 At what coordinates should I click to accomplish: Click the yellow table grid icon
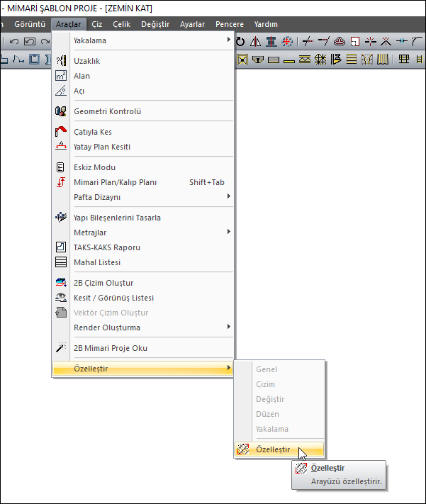click(x=404, y=59)
